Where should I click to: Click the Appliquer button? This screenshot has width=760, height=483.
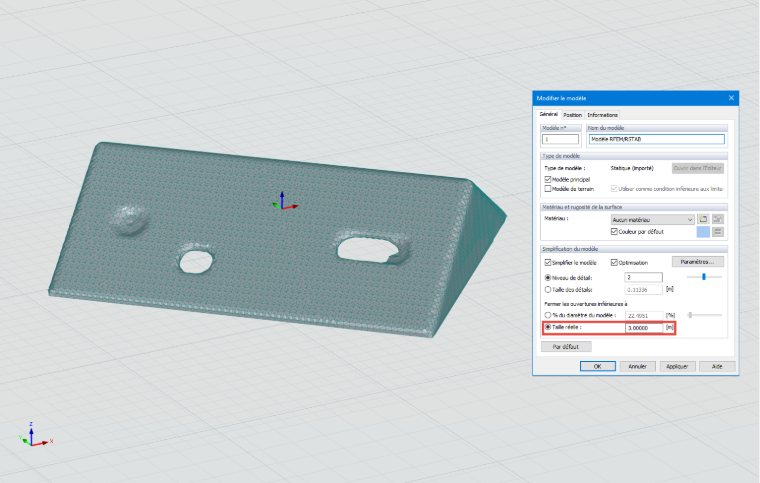point(677,366)
